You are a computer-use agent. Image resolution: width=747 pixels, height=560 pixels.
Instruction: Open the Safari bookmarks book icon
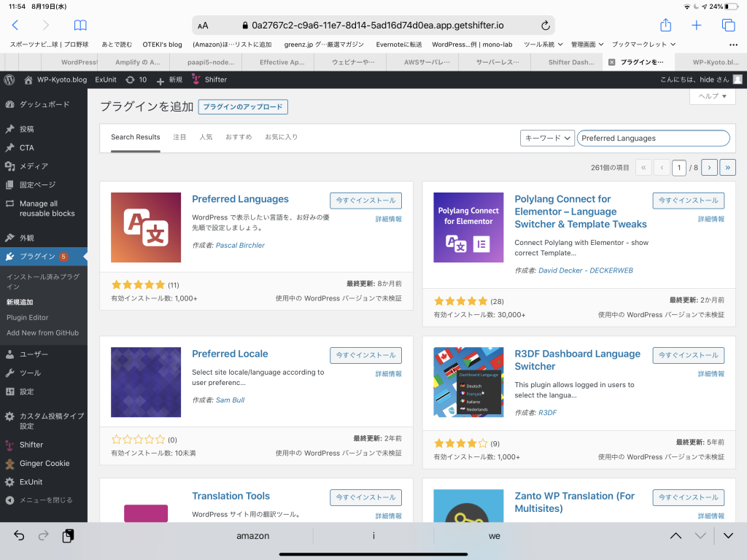point(80,25)
